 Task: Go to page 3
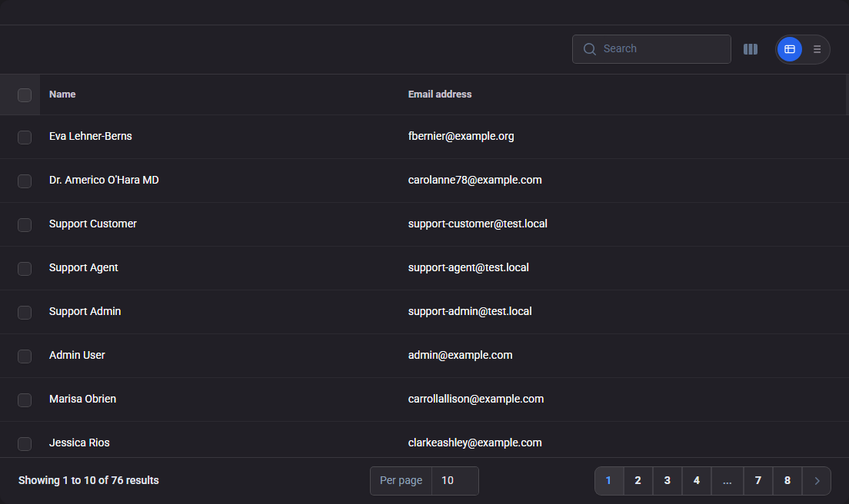[x=667, y=481]
